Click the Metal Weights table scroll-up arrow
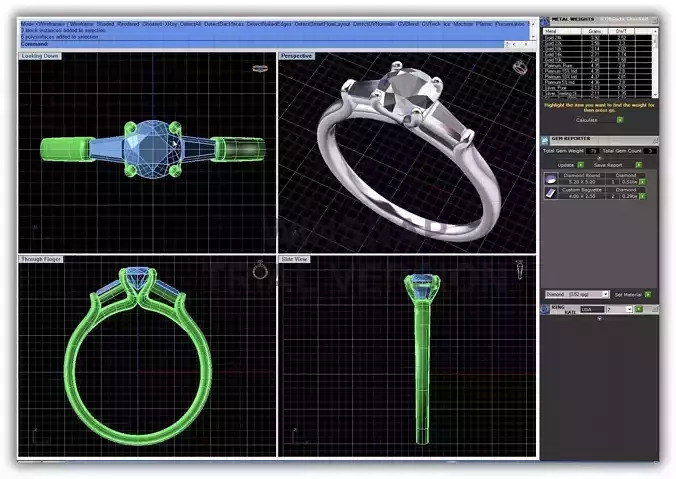This screenshot has height=479, width=676. (655, 31)
